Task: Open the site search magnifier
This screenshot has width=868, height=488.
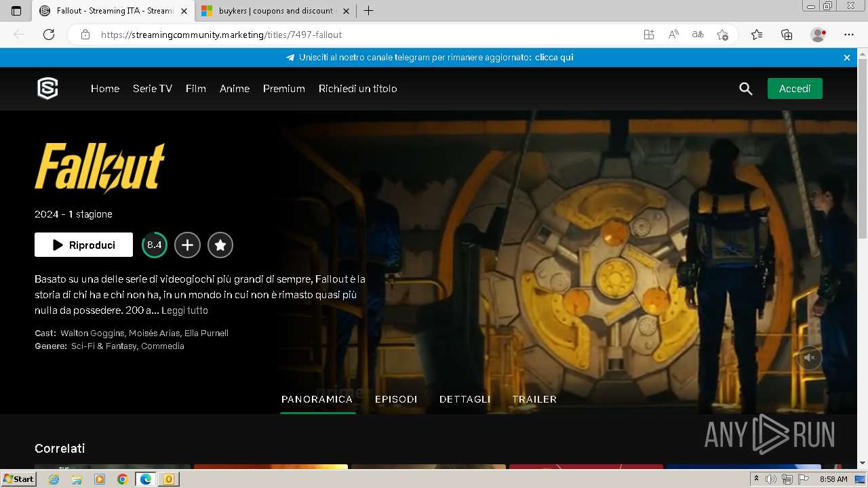Action: (746, 89)
